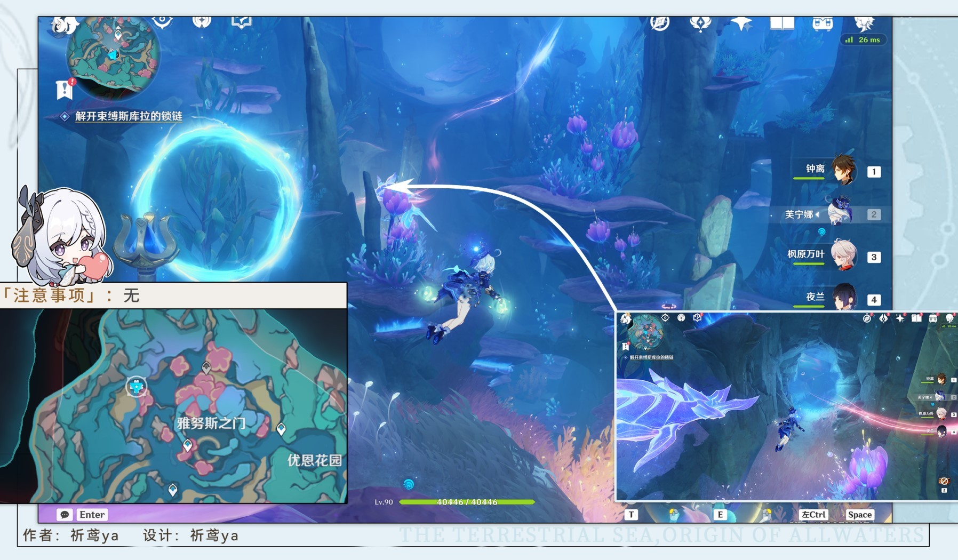Click the Space key prompt
958x560 pixels.
coord(859,515)
